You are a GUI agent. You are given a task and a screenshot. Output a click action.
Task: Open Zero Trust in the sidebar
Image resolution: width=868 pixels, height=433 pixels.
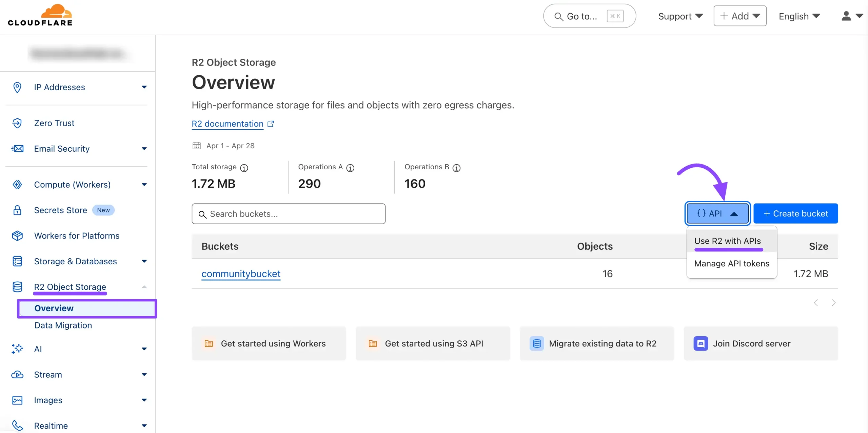point(54,123)
